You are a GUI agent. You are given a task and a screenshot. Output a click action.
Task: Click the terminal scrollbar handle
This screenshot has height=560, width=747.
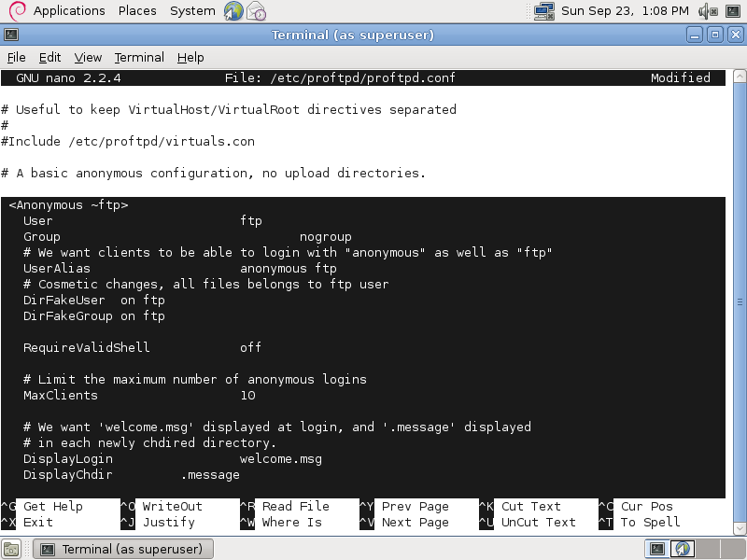pos(740,301)
